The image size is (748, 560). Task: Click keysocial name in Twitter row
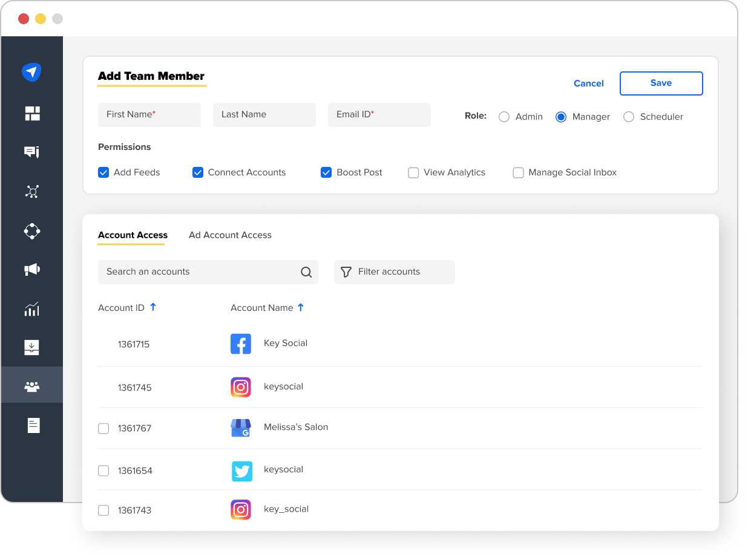click(283, 469)
